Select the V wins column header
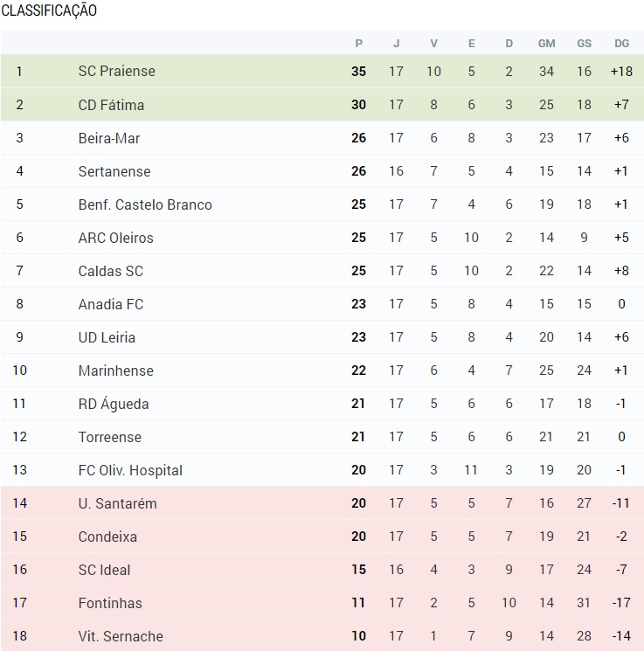Image resolution: width=644 pixels, height=651 pixels. (x=434, y=43)
